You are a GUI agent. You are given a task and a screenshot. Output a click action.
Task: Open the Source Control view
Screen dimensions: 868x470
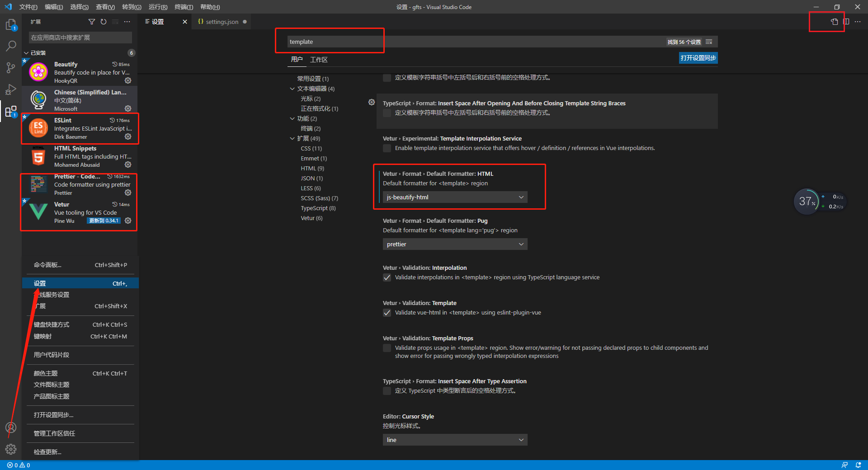(11, 68)
